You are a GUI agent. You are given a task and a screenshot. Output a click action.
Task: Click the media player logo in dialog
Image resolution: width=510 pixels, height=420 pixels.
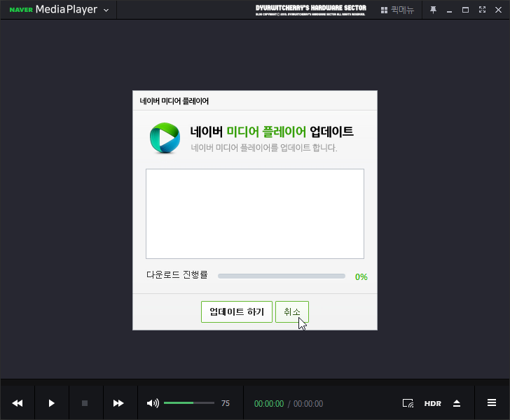(x=165, y=138)
